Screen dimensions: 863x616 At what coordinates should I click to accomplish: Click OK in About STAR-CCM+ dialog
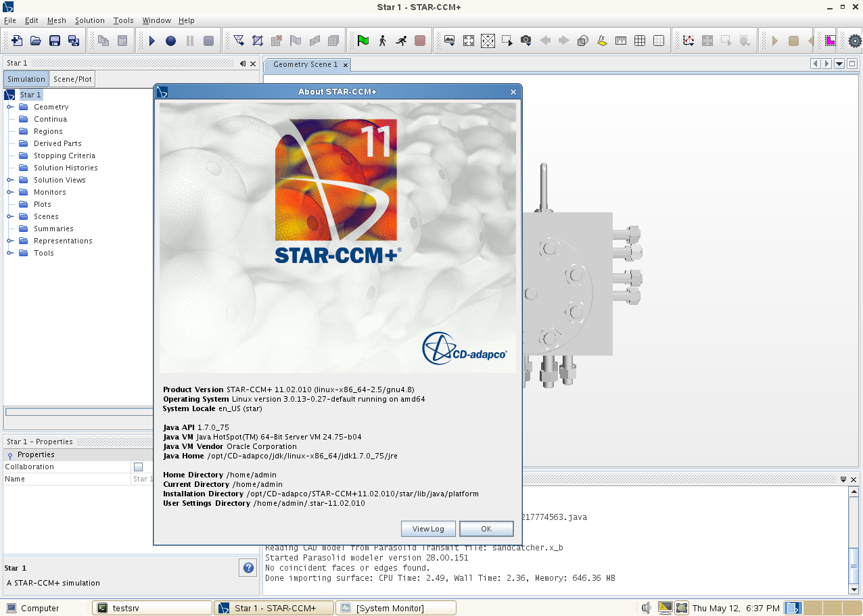point(486,529)
